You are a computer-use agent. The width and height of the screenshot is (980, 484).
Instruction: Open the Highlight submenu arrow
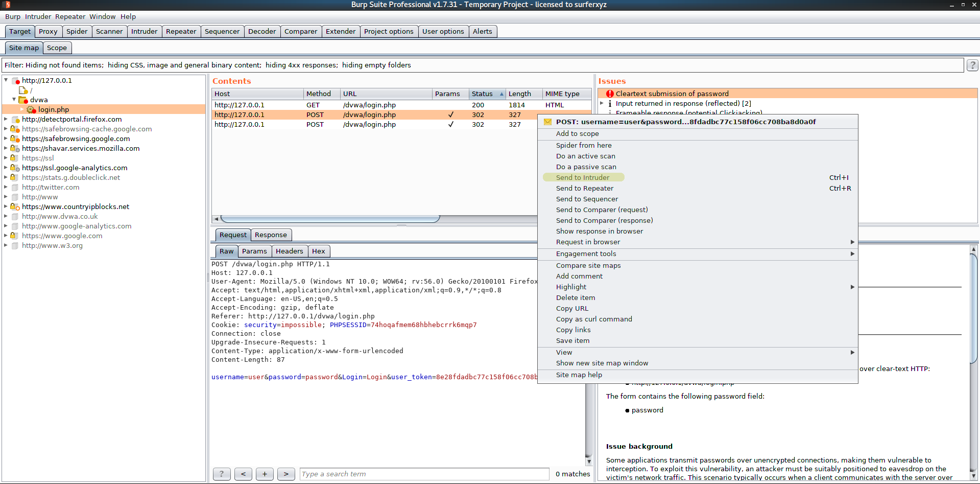point(852,287)
